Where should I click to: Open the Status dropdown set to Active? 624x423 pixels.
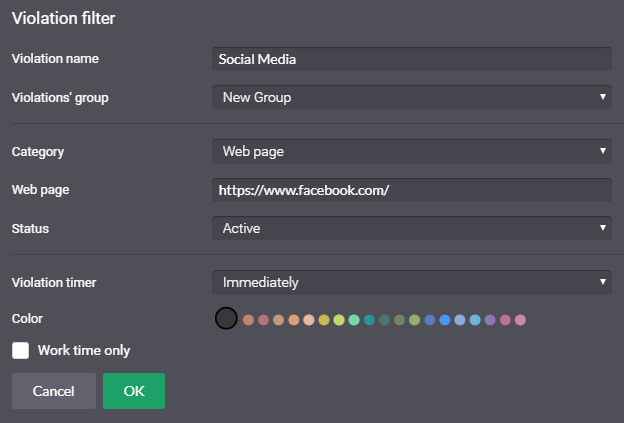[412, 228]
